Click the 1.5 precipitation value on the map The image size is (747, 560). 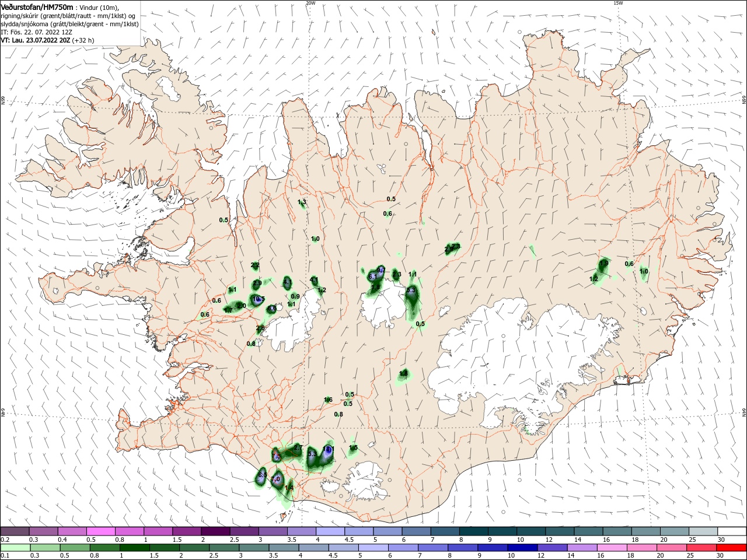(353, 447)
